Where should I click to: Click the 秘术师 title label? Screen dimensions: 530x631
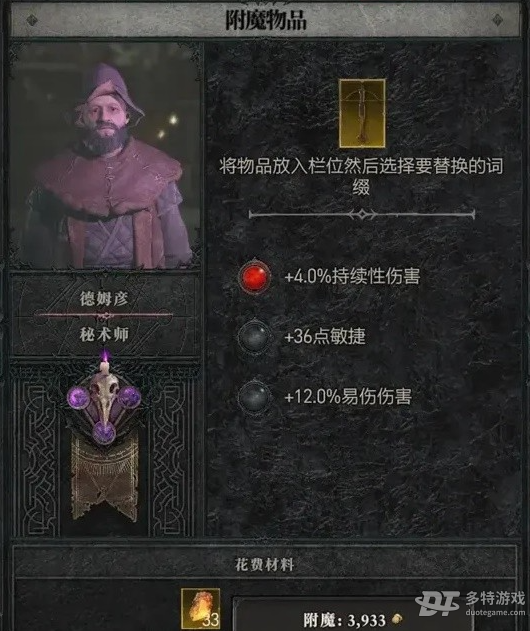(x=104, y=334)
